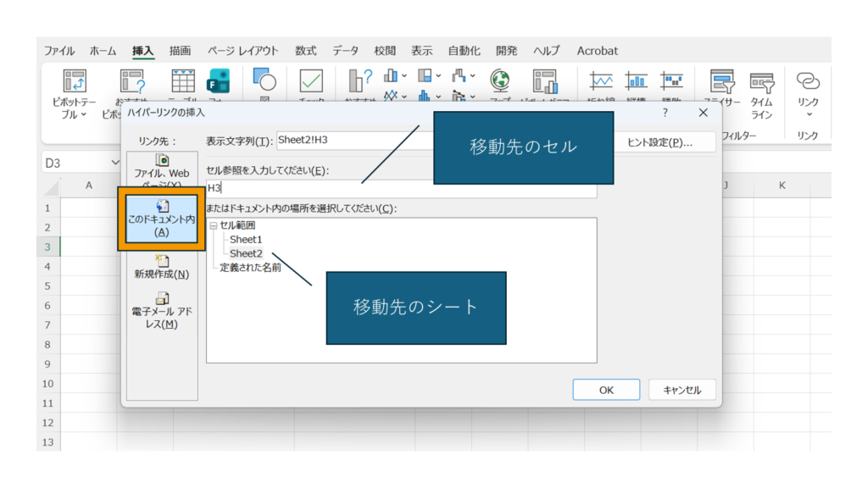The image size is (868, 488).
Task: Open the Timeline (タイムライン) filter icon
Action: point(761,82)
